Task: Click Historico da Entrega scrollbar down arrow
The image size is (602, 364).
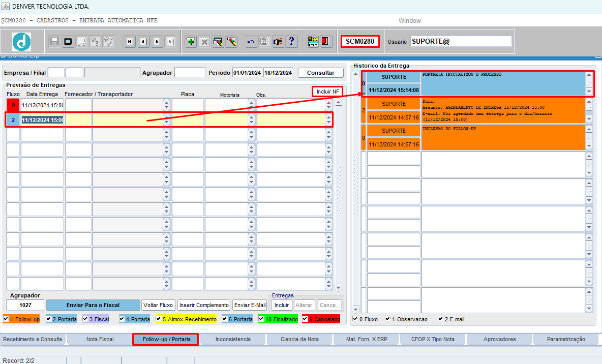Action: (x=355, y=309)
